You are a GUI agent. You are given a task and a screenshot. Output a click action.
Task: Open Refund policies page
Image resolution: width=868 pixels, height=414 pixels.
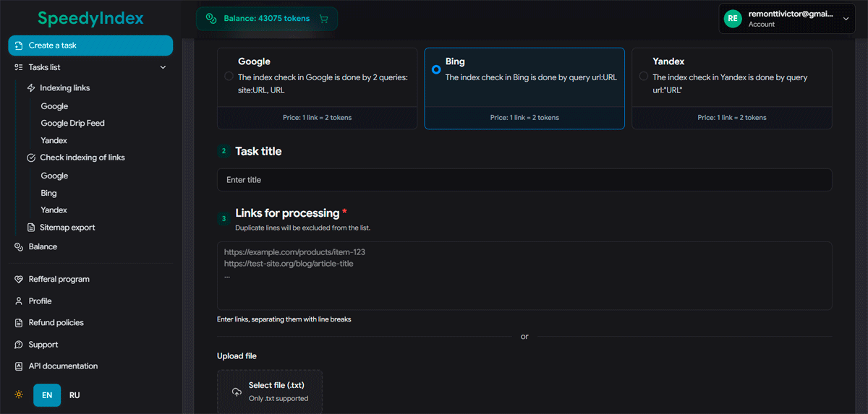[56, 323]
